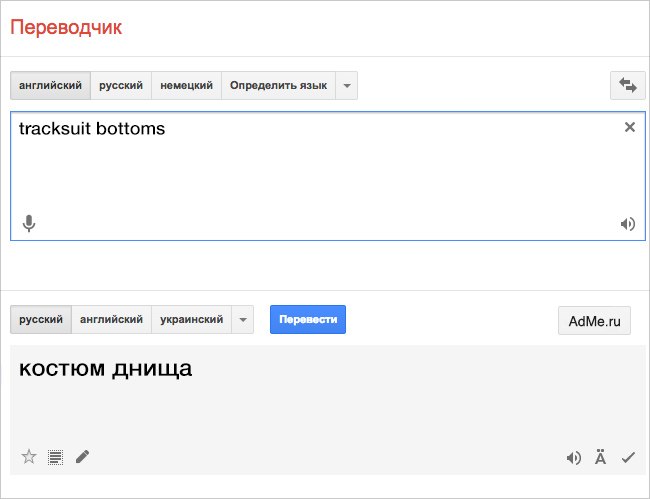
Task: Show the transliteration with the Ä icon
Action: (x=600, y=458)
